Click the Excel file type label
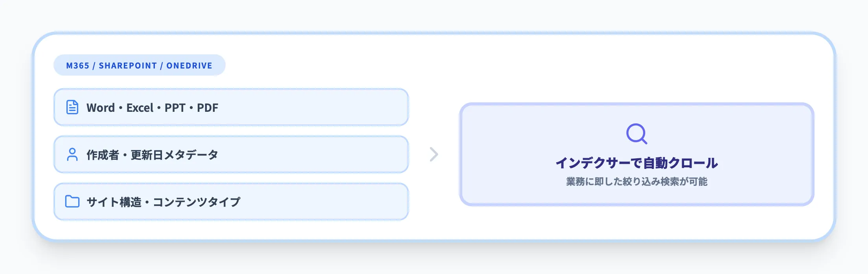Screen dimensions: 868x274 pyautogui.click(x=140, y=107)
